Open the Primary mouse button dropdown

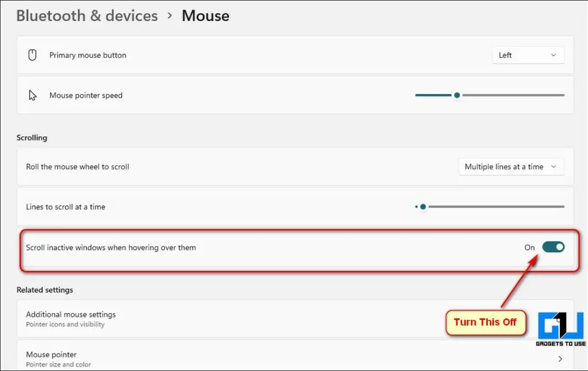click(x=528, y=55)
